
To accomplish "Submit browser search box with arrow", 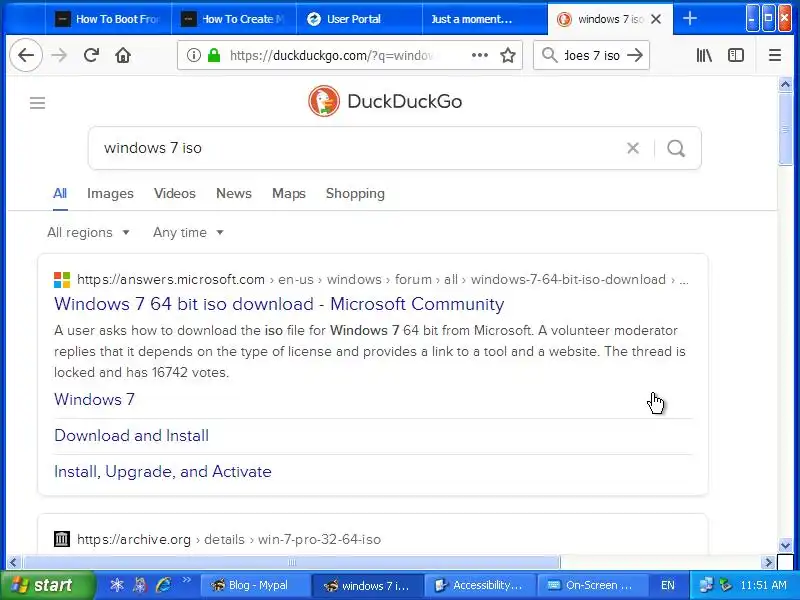I will pyautogui.click(x=635, y=55).
